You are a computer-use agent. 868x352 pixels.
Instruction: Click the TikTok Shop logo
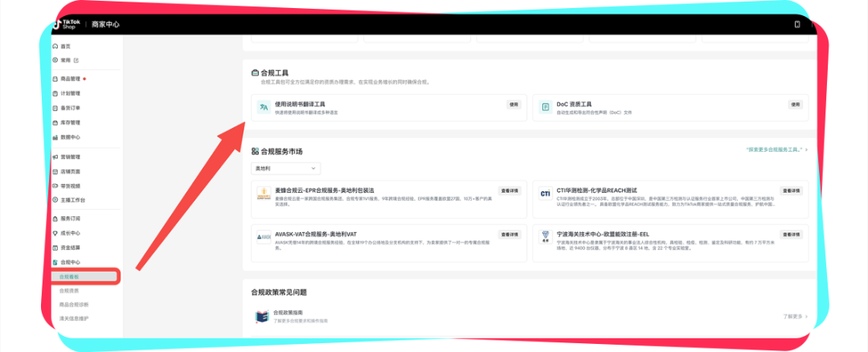67,24
